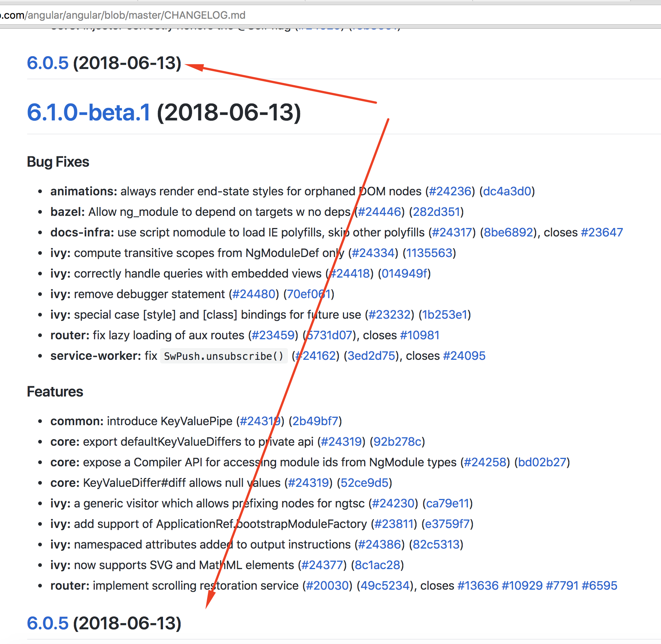Open router aux routes issue #23459
The image size is (661, 644).
coord(273,335)
